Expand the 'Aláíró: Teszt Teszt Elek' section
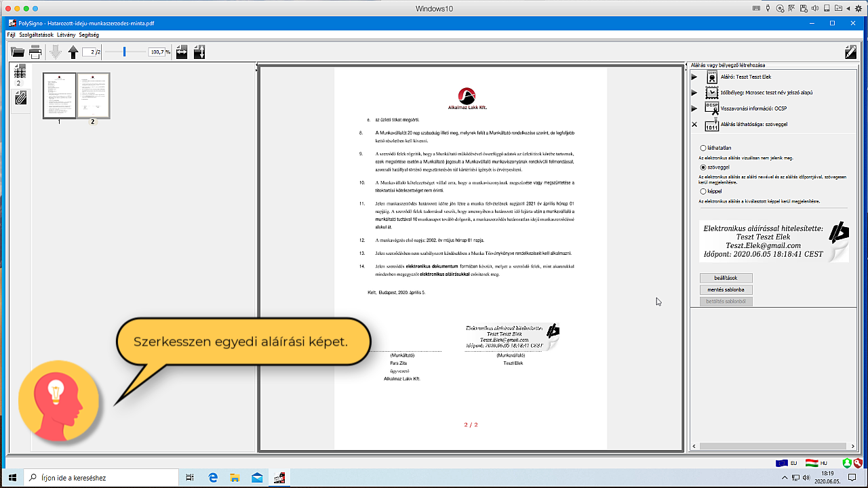The width and height of the screenshot is (868, 488). click(694, 77)
